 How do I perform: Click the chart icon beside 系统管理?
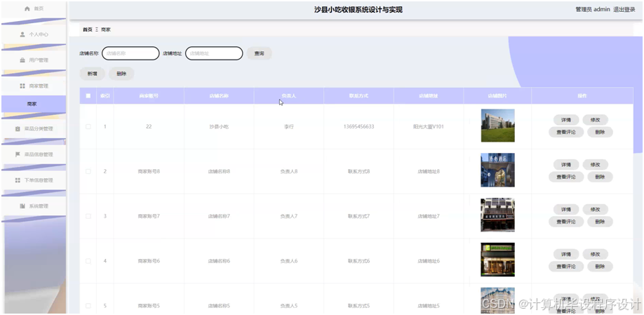pos(22,206)
